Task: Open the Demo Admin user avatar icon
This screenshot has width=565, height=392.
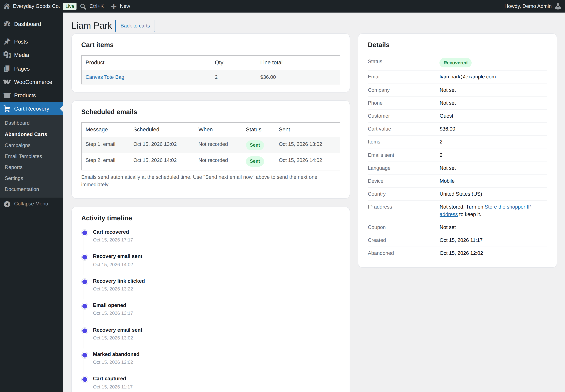Action: click(x=558, y=6)
